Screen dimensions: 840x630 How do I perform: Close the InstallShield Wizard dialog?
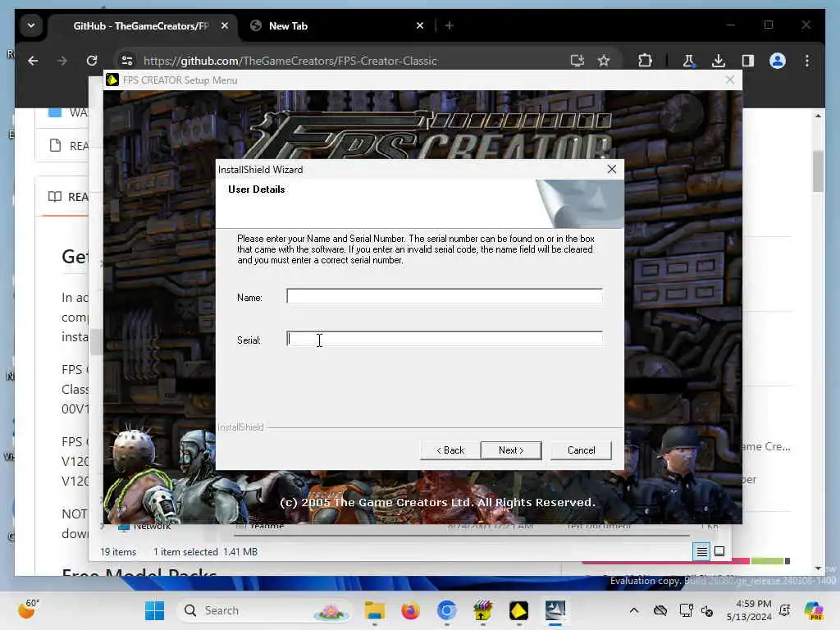(612, 169)
